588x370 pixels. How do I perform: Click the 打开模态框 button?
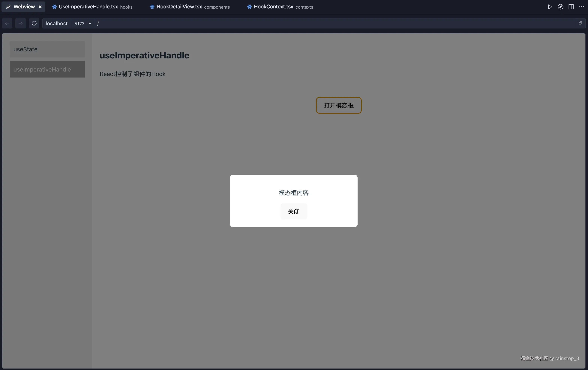[x=338, y=105]
